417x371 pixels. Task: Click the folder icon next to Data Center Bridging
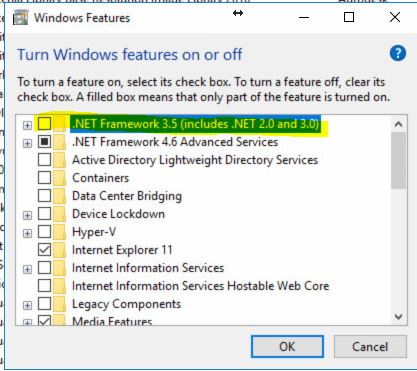coord(59,196)
